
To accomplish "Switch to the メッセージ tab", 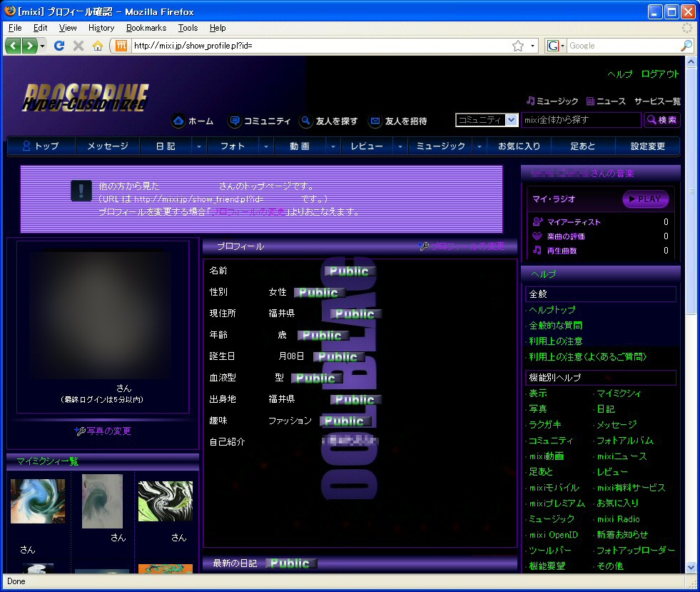I will click(108, 146).
